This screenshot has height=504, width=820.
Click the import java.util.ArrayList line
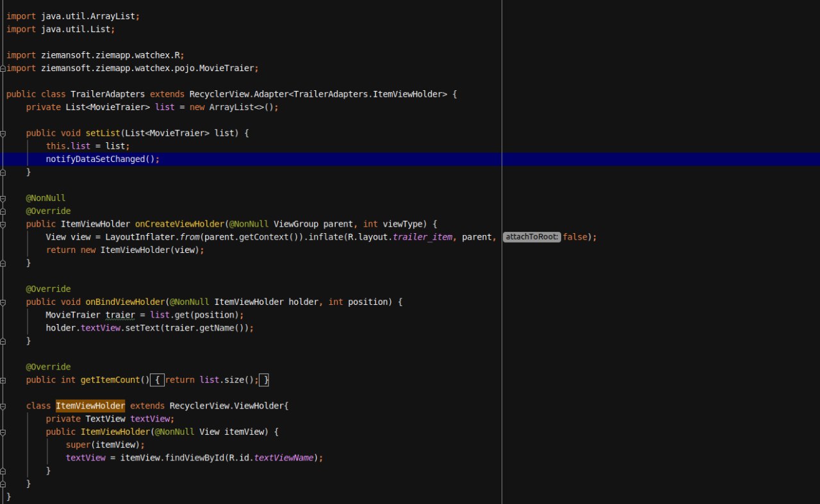74,16
